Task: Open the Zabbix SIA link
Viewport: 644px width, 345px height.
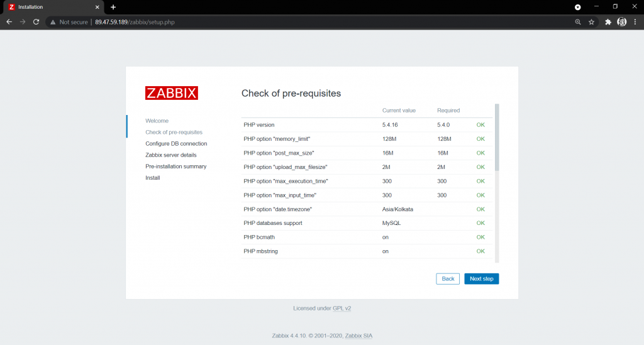Action: (358, 336)
